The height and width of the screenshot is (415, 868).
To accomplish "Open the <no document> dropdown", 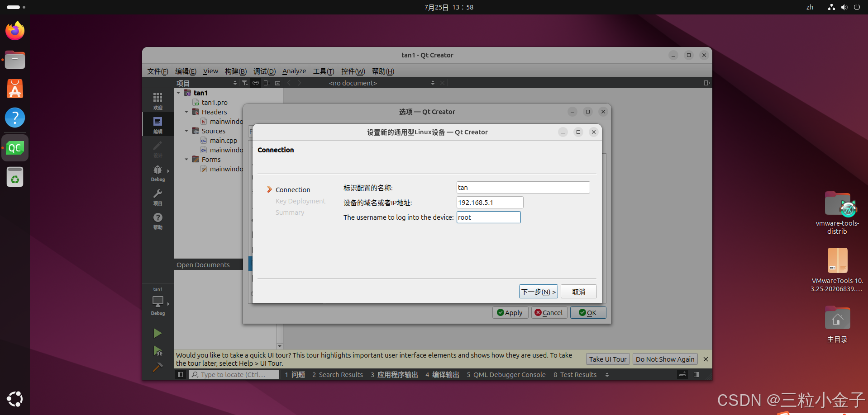I will tap(382, 83).
